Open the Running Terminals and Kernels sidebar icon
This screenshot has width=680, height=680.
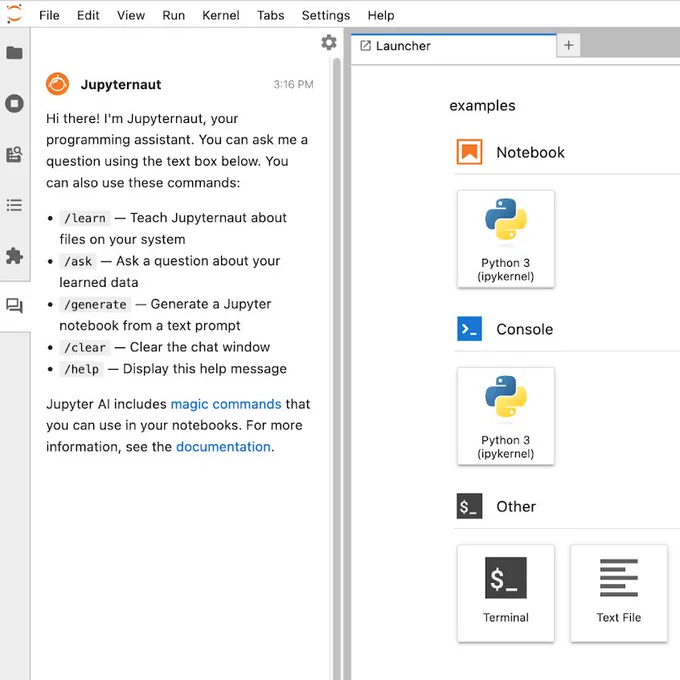14,104
